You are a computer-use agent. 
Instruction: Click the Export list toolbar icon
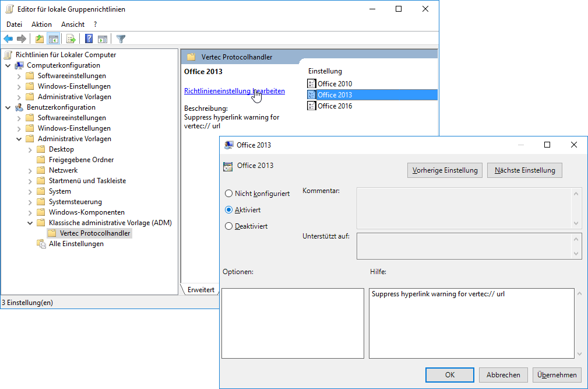tap(71, 39)
